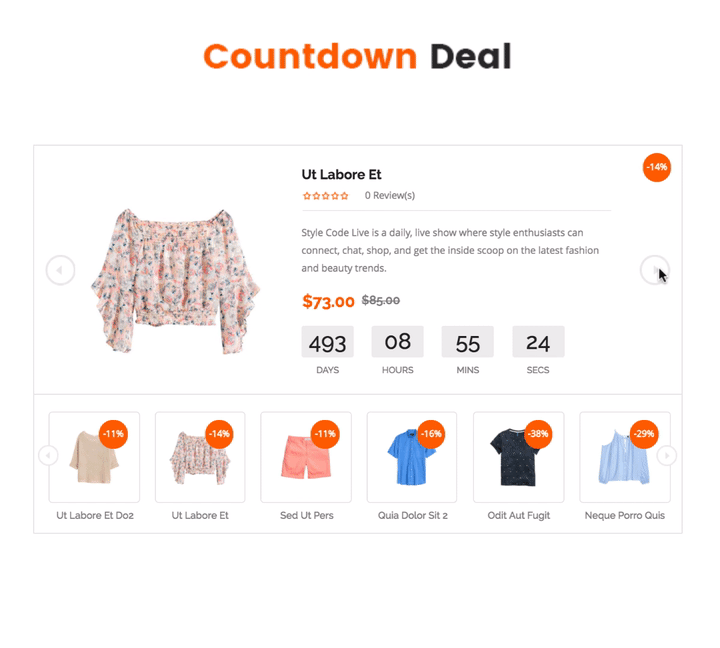The height and width of the screenshot is (648, 720).
Task: Click the main slider previous arrow
Action: pyautogui.click(x=61, y=270)
